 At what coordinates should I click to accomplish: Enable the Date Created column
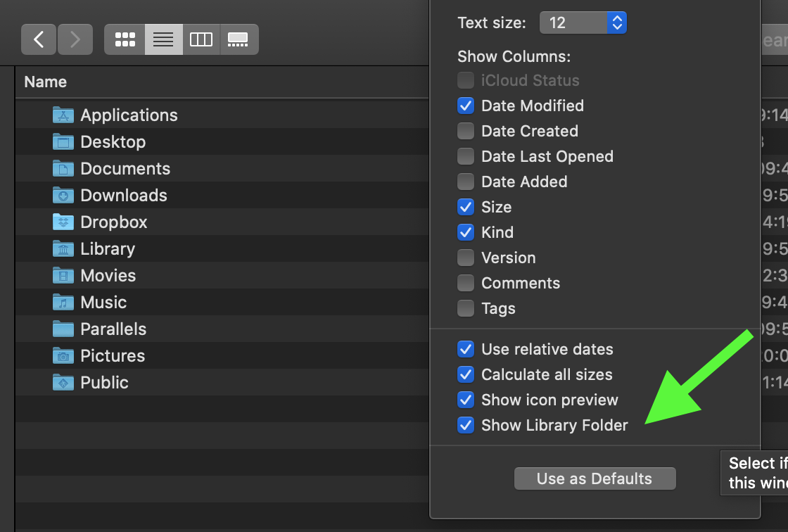point(466,131)
